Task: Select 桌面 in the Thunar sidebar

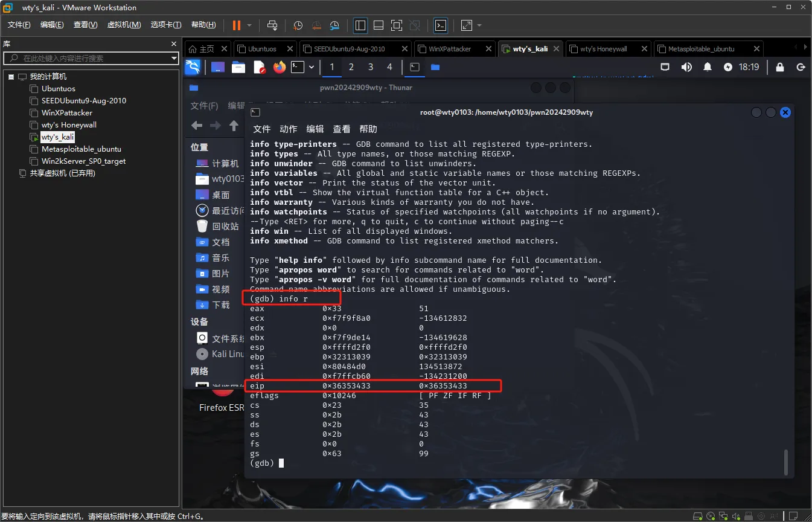Action: tap(213, 195)
